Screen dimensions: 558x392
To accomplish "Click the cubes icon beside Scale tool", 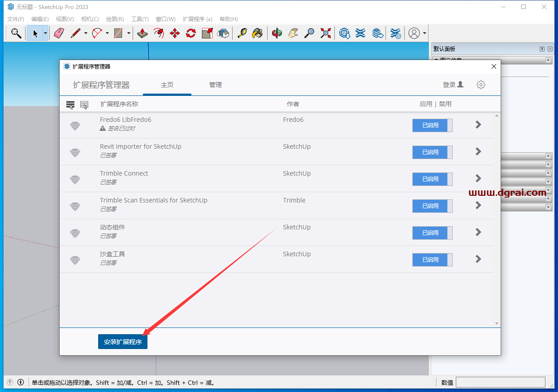I will coord(223,33).
